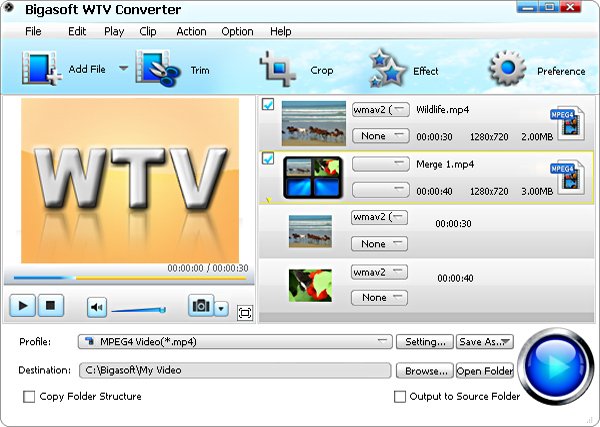The height and width of the screenshot is (427, 600).
Task: Uncheck the Merge 1.mp4 checkbox
Action: tap(268, 158)
